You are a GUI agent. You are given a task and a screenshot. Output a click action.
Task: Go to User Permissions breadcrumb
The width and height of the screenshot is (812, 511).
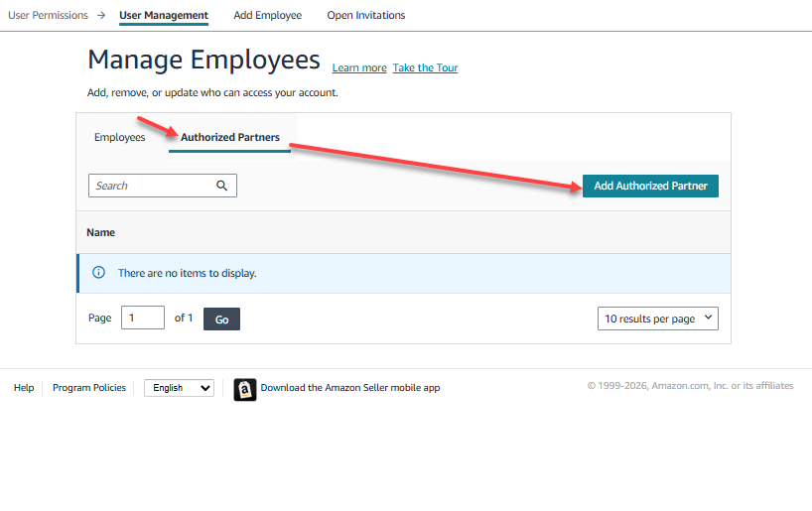click(49, 15)
